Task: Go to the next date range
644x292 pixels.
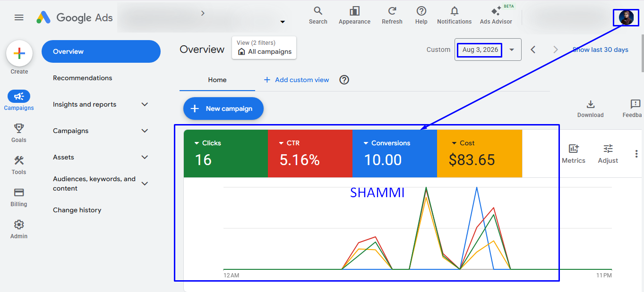Action: 556,50
